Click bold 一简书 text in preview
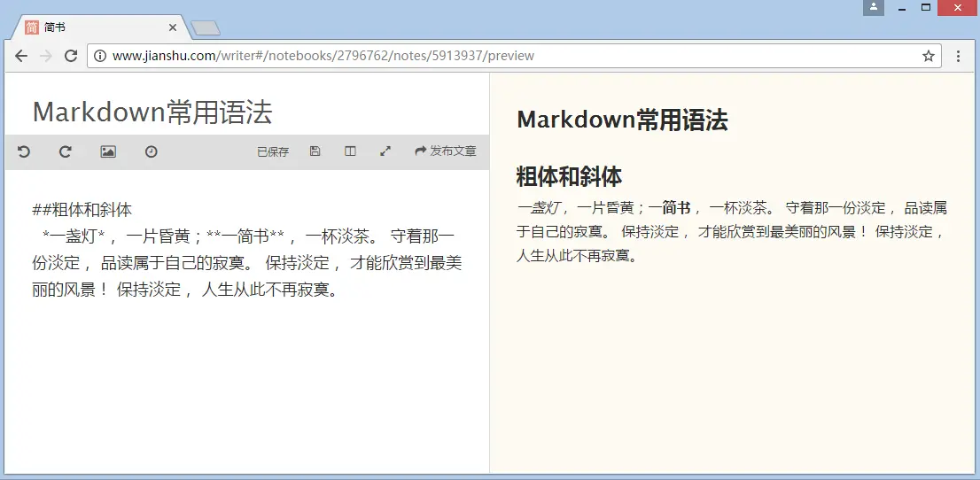This screenshot has width=980, height=480. (x=669, y=207)
